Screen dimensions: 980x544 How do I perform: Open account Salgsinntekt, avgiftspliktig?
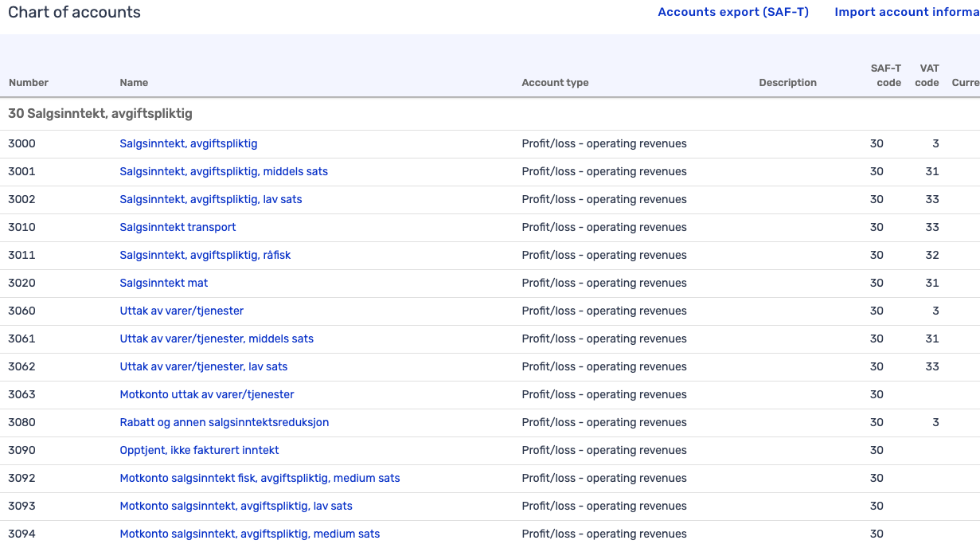[188, 143]
